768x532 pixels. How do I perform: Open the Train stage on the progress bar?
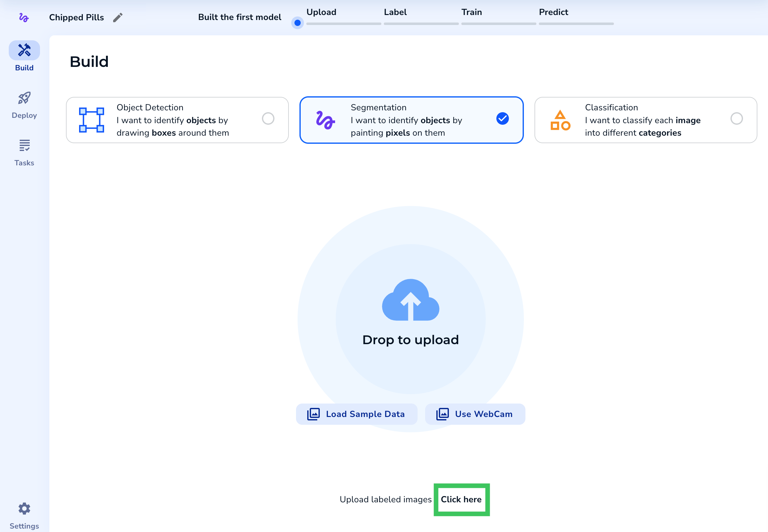tap(471, 12)
